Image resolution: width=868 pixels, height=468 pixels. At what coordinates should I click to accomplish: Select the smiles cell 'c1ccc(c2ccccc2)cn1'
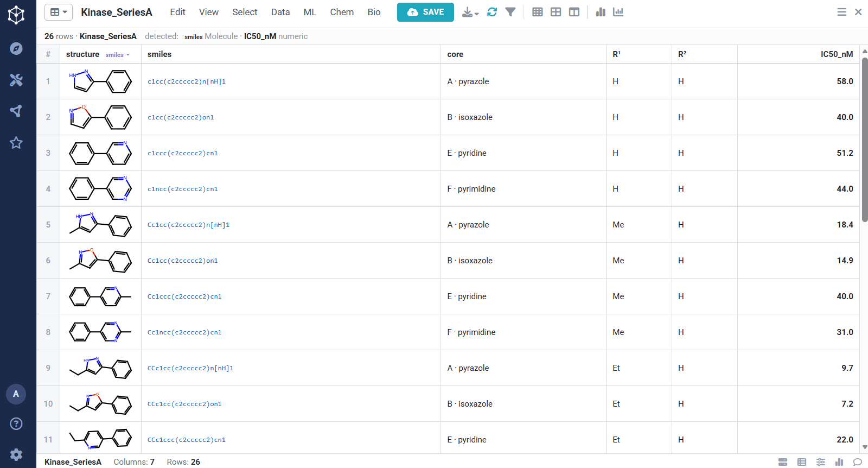(291, 153)
